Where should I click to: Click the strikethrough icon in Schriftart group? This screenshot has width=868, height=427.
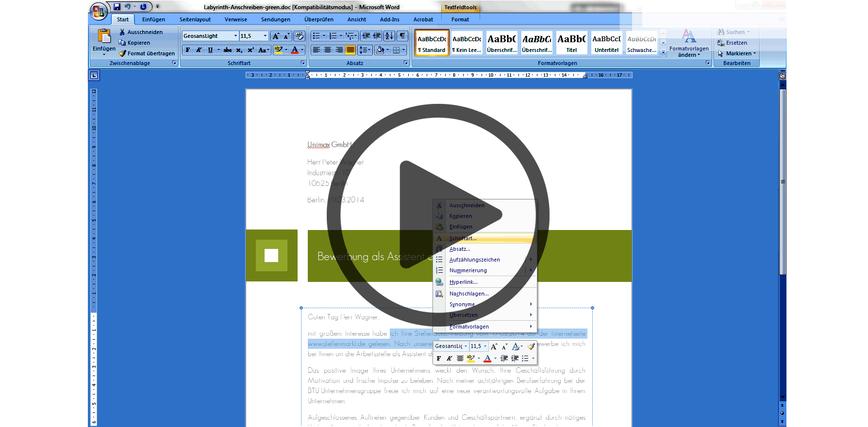pos(228,50)
